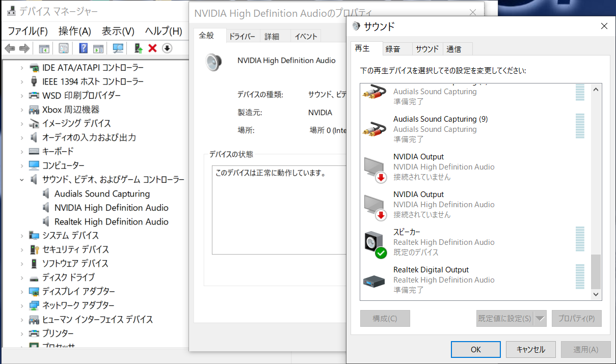Click the blue Help question mark icon
The width and height of the screenshot is (616, 364).
(83, 48)
